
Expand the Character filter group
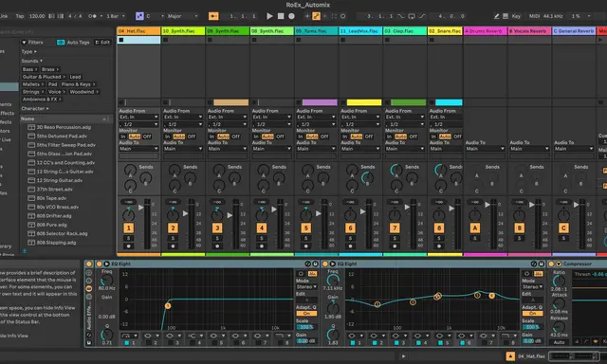pyautogui.click(x=35, y=109)
